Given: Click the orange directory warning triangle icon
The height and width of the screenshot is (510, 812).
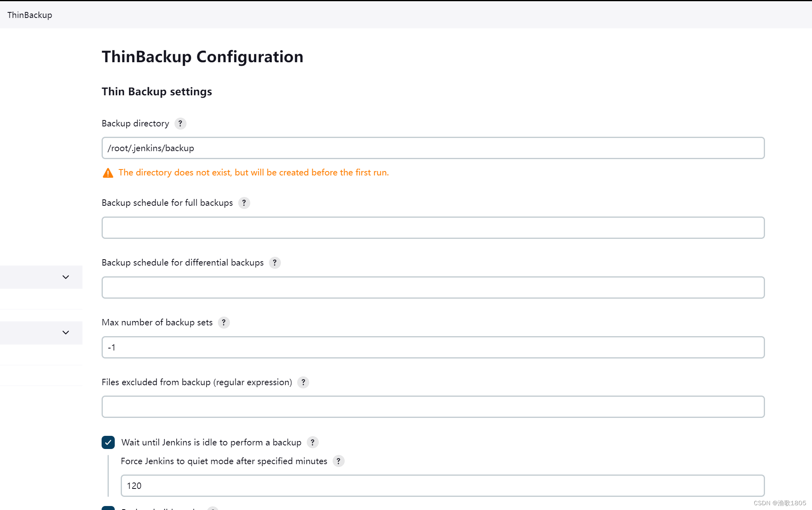Looking at the screenshot, I should [x=108, y=173].
